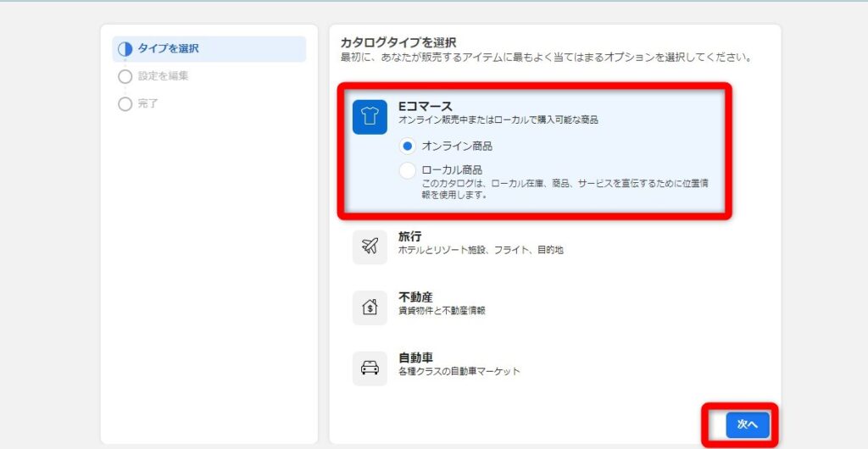Go to the next step with 次へ
Screen dimensions: 868x449
[x=748, y=424]
